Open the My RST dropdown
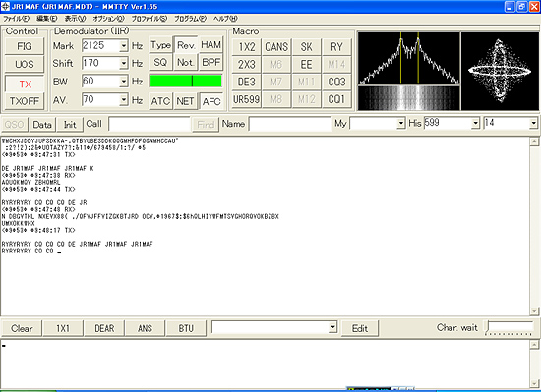The width and height of the screenshot is (541, 392). (400, 124)
